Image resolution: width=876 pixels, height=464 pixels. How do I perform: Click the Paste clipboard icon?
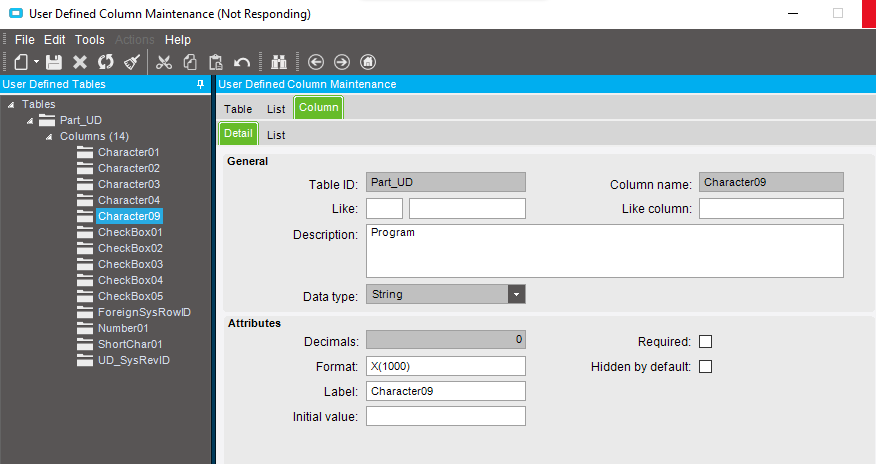pos(215,62)
